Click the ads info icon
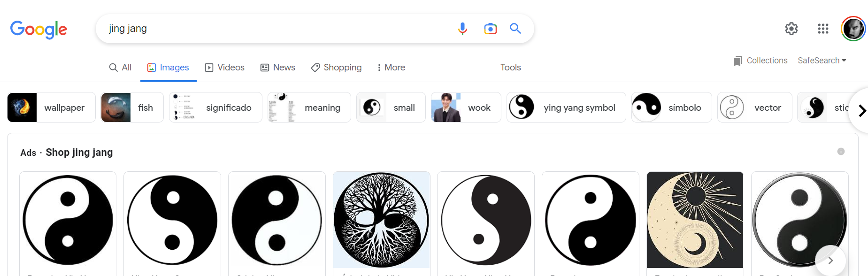 pos(841,152)
